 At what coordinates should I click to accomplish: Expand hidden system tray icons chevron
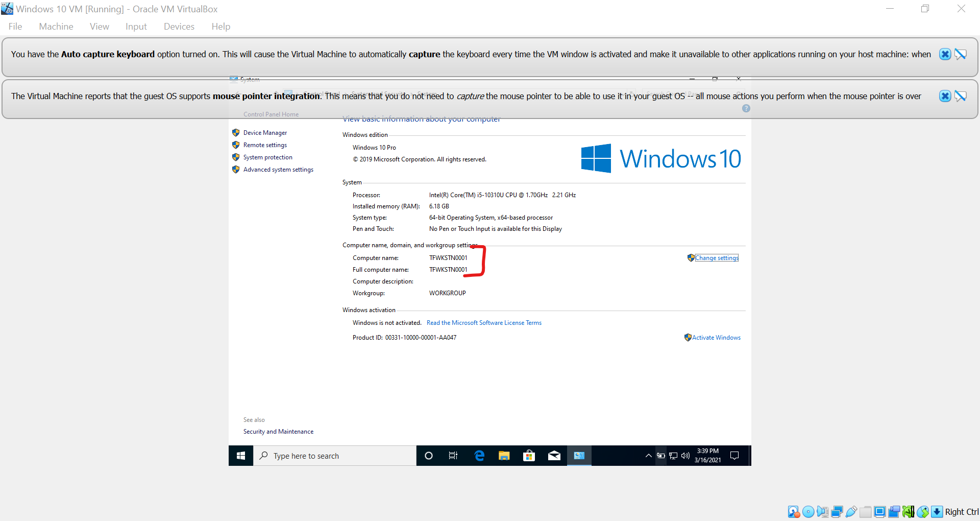coord(648,456)
